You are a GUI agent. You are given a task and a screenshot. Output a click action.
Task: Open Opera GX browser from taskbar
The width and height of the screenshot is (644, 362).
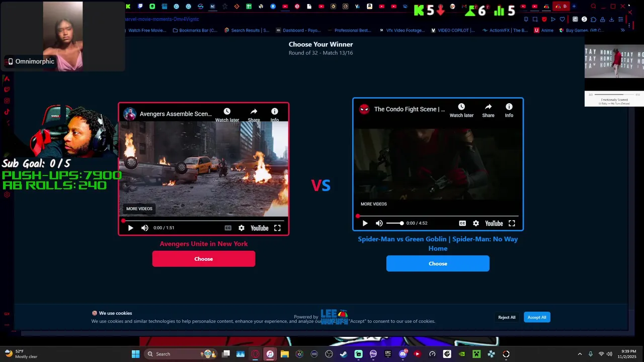pyautogui.click(x=255, y=354)
